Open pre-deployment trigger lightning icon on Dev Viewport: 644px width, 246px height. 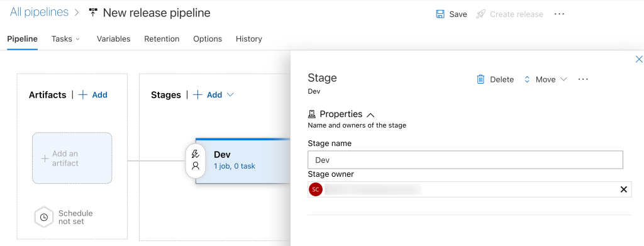[x=196, y=154]
